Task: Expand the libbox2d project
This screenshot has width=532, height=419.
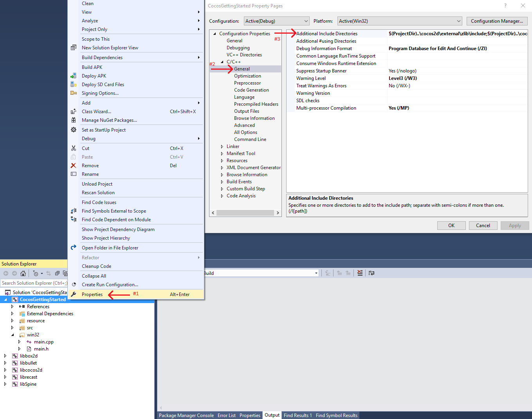Action: pyautogui.click(x=5, y=356)
